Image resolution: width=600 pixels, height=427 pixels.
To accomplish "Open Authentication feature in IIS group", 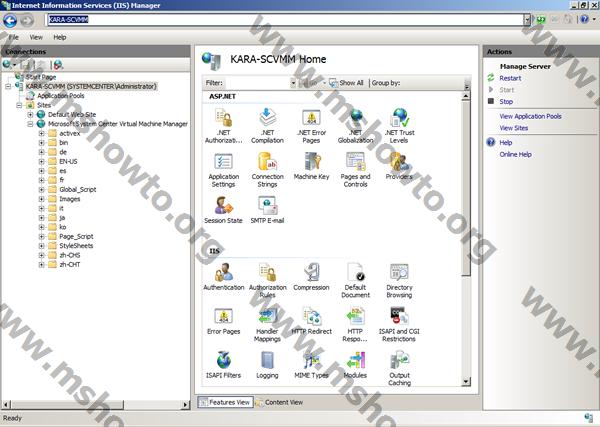I will click(x=223, y=277).
